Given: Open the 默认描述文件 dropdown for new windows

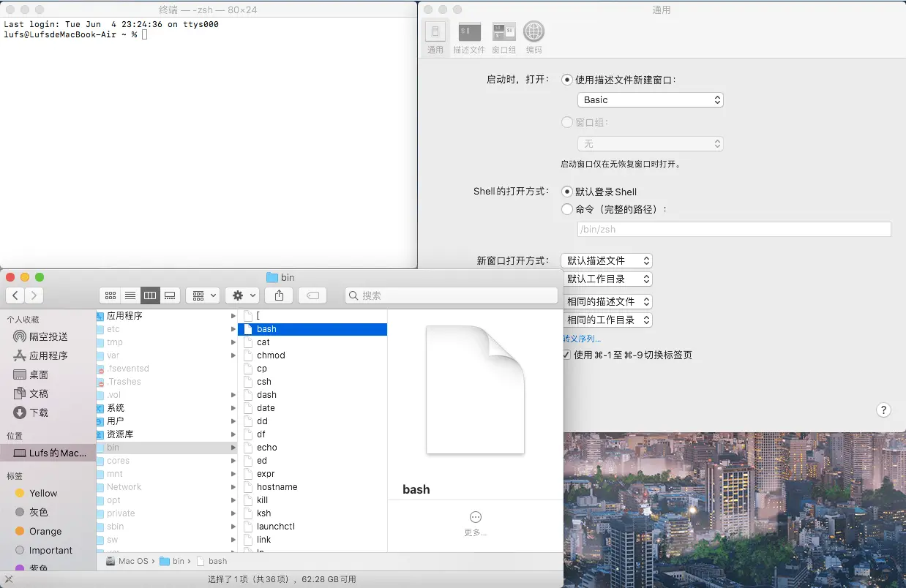Looking at the screenshot, I should pyautogui.click(x=607, y=260).
